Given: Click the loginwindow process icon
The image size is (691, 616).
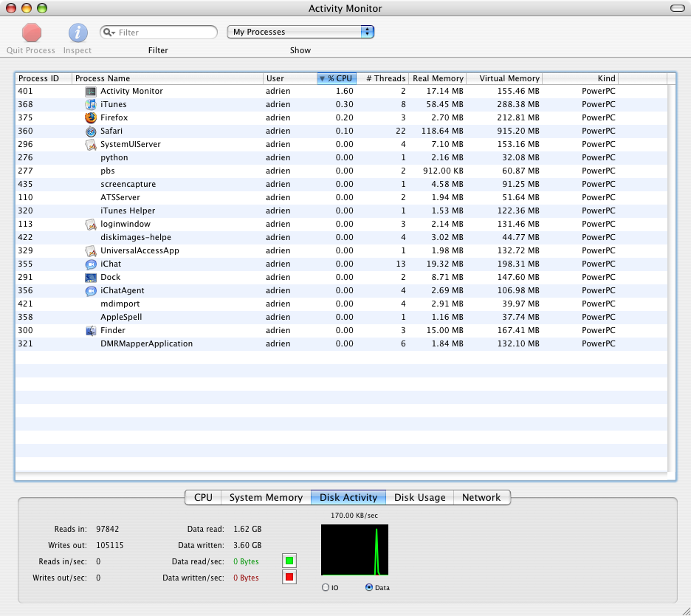Looking at the screenshot, I should click(x=91, y=224).
